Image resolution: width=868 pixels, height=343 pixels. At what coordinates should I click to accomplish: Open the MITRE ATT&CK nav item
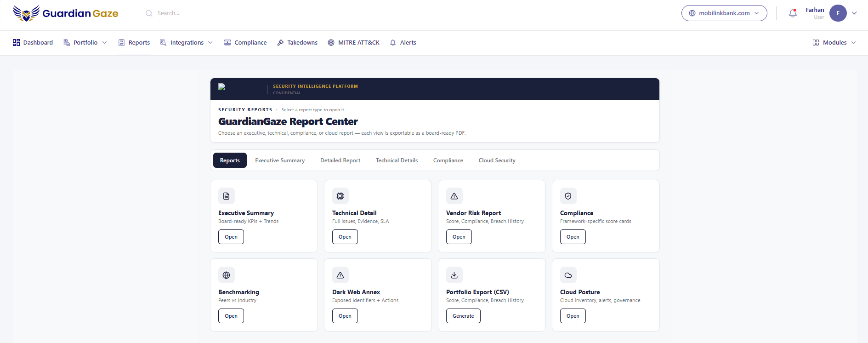click(353, 43)
